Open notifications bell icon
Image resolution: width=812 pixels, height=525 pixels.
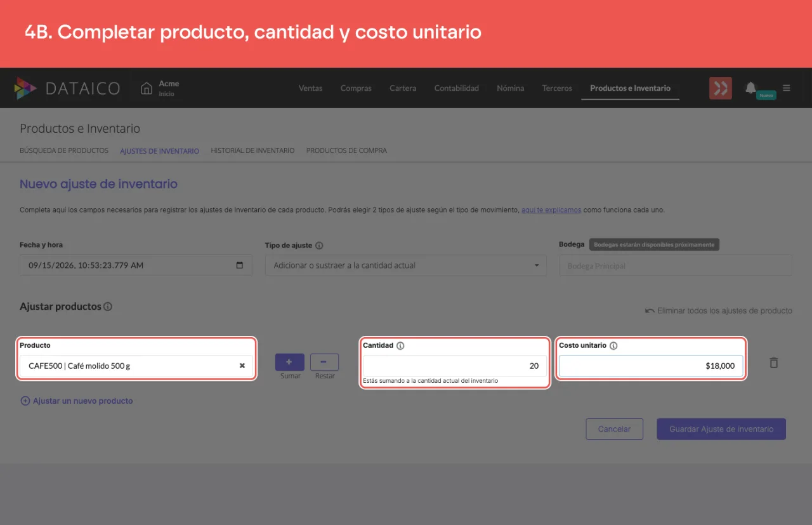coord(750,88)
